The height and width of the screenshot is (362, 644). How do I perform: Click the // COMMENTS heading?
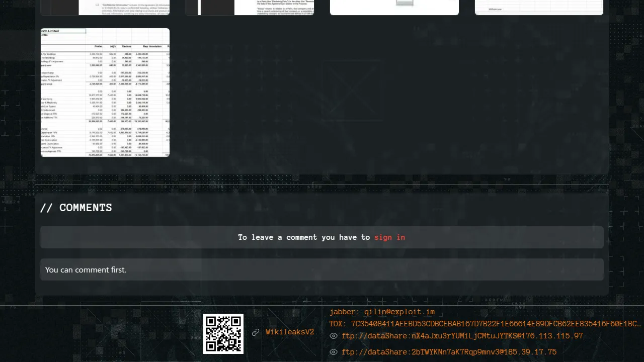(76, 208)
